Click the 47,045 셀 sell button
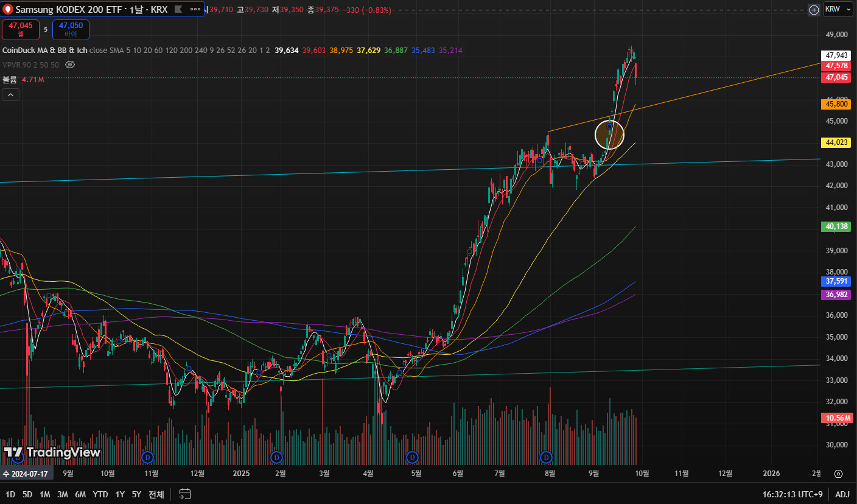Viewport: 857px width, 504px height. click(21, 30)
